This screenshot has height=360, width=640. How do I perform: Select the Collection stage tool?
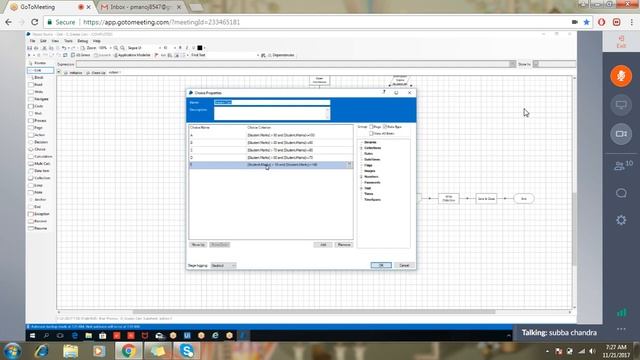39,178
